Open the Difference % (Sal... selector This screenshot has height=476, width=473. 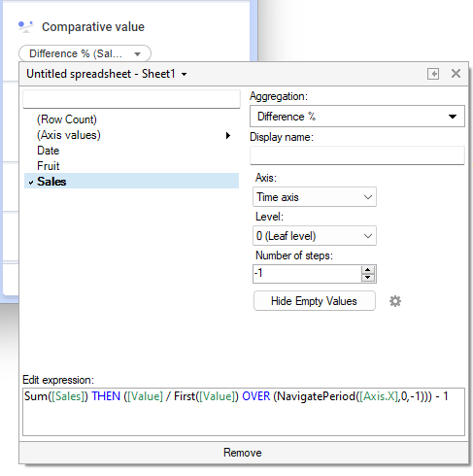pos(84,53)
